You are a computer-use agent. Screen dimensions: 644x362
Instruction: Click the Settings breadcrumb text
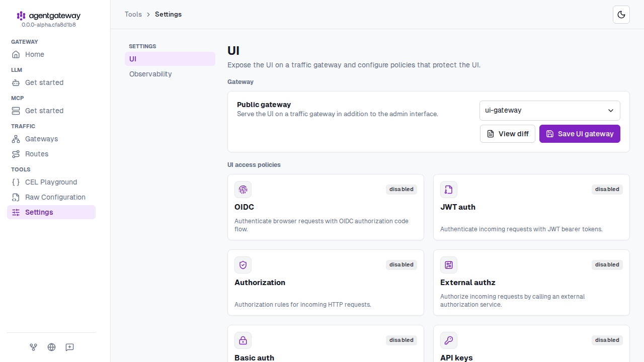pyautogui.click(x=168, y=14)
